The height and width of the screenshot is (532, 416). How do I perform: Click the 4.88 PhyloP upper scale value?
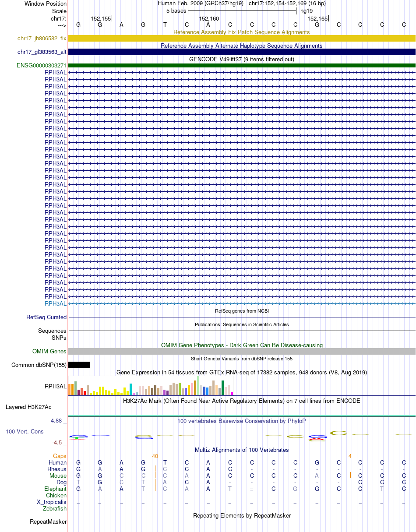tap(57, 420)
